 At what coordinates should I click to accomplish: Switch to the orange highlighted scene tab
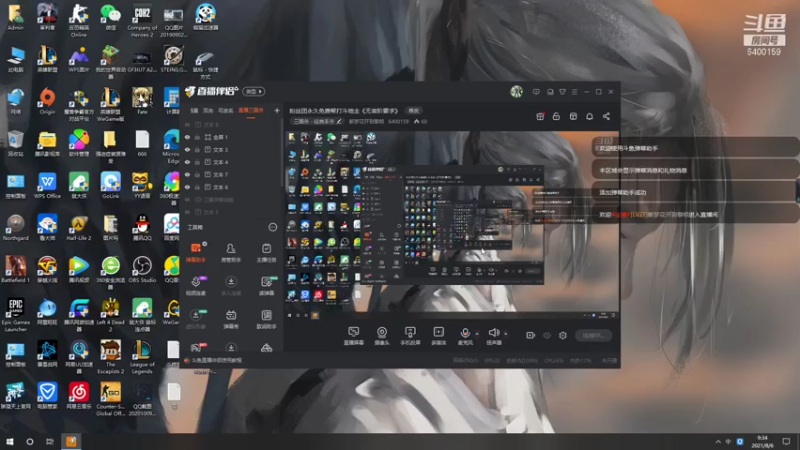(x=251, y=111)
